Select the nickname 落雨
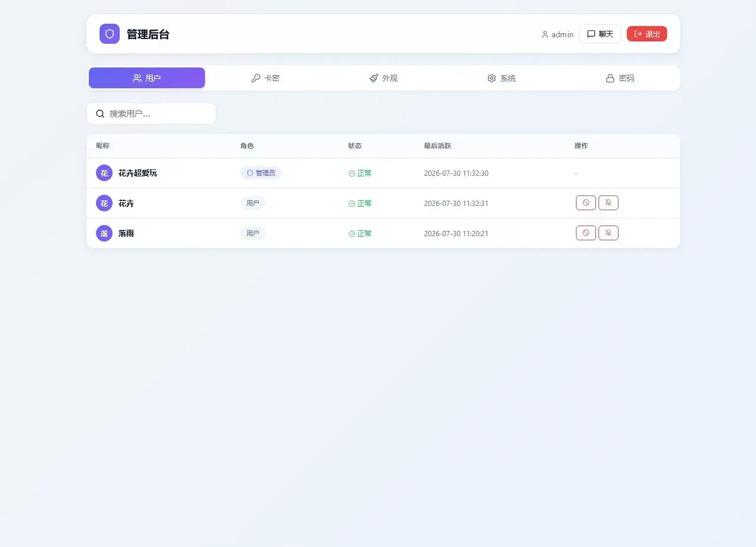756x547 pixels. (126, 233)
